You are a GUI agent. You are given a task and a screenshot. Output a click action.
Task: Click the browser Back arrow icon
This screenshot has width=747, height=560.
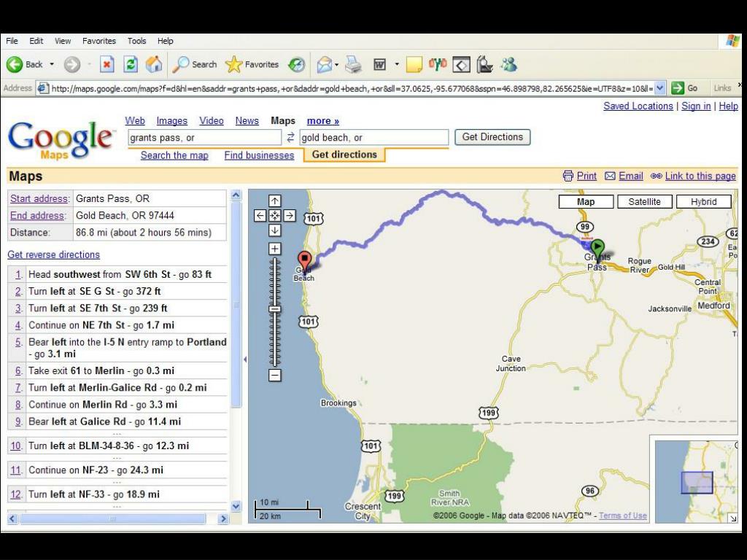(x=15, y=64)
